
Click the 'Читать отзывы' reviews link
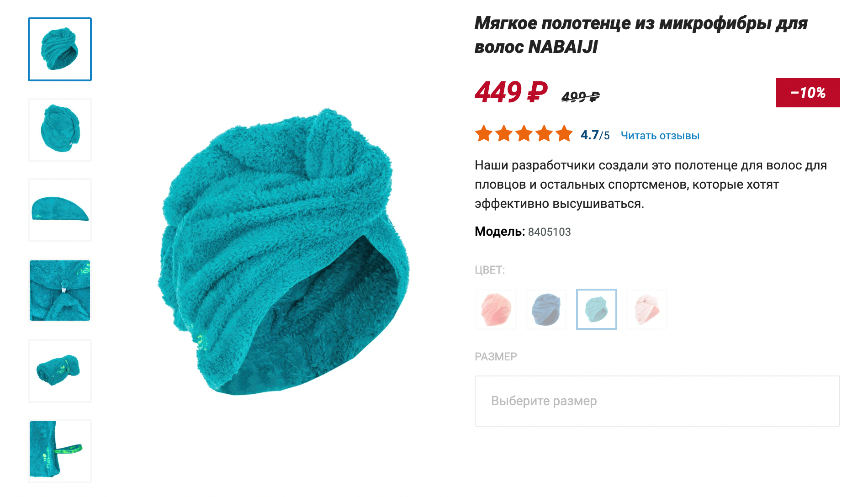coord(660,136)
